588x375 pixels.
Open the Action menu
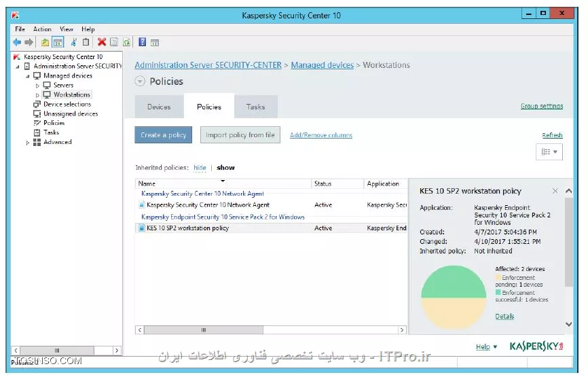[42, 29]
